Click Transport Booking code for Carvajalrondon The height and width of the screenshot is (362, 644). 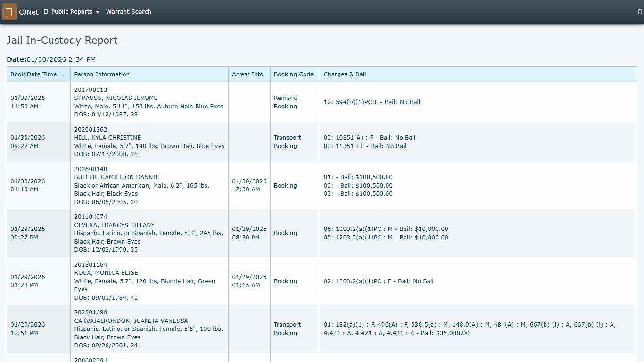click(x=287, y=329)
